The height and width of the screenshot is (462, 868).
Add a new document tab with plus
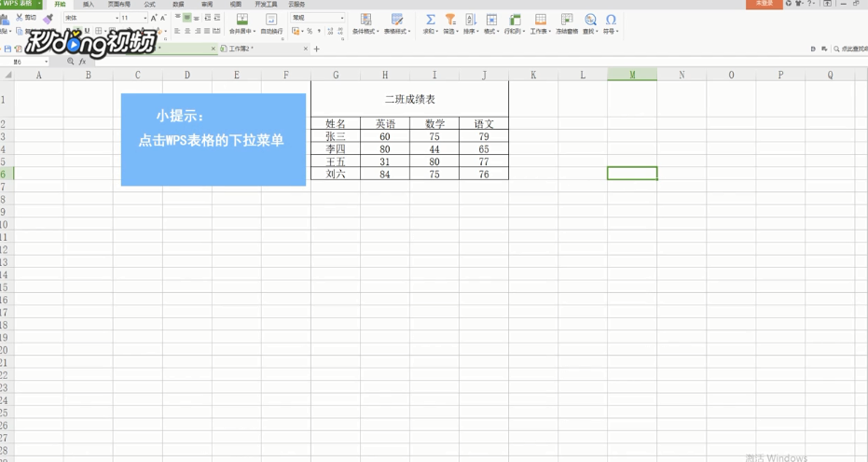click(317, 49)
